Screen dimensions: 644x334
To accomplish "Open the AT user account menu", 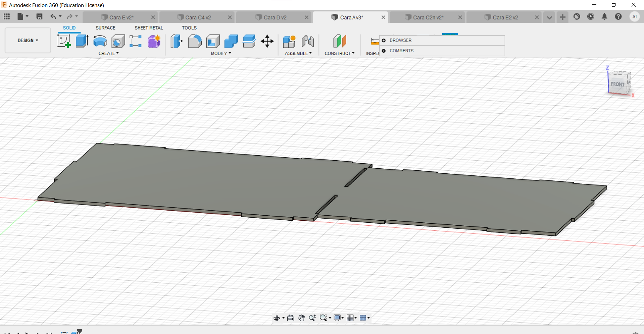I will (x=635, y=16).
